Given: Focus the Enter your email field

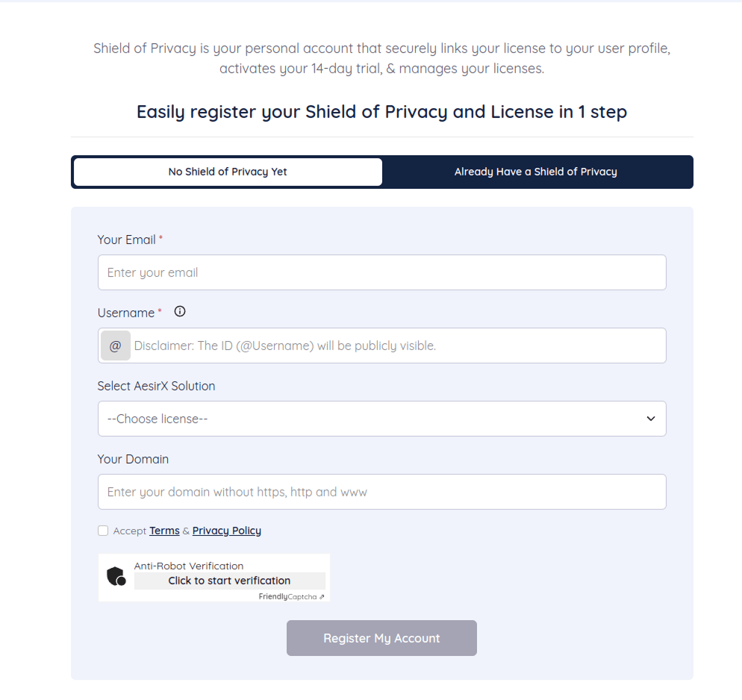Looking at the screenshot, I should [x=381, y=272].
